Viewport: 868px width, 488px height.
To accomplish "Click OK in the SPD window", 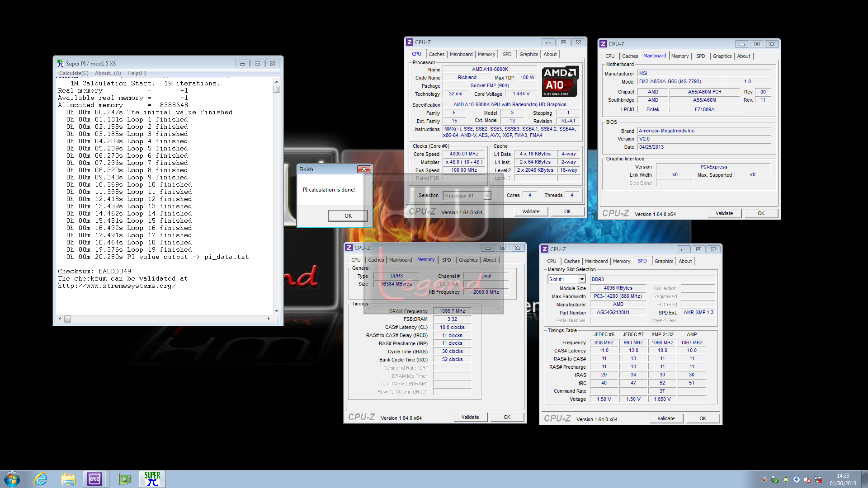I will point(703,418).
